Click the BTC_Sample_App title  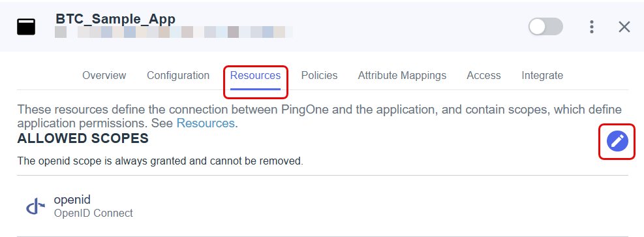115,19
